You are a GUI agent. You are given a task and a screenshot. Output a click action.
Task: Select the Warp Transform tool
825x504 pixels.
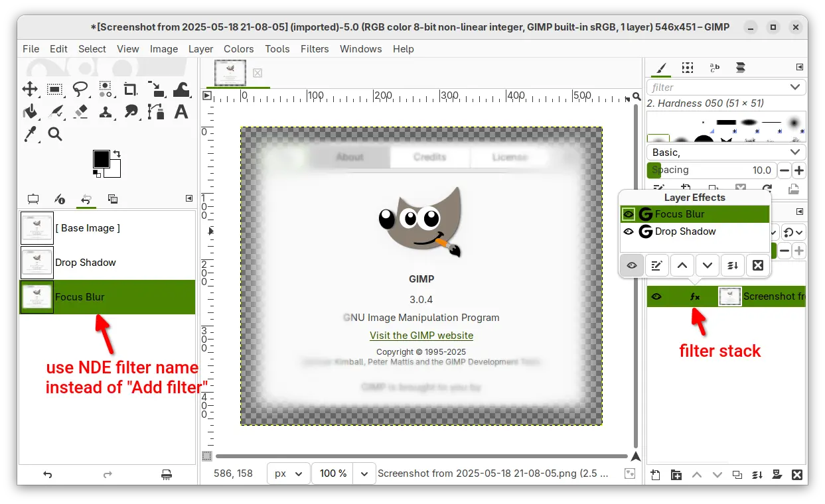pos(181,89)
